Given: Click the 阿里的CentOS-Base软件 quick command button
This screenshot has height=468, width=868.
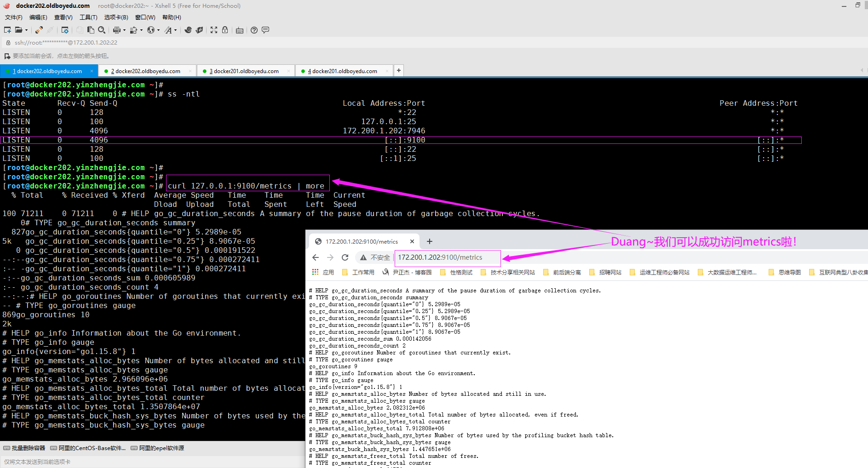Looking at the screenshot, I should (88, 448).
